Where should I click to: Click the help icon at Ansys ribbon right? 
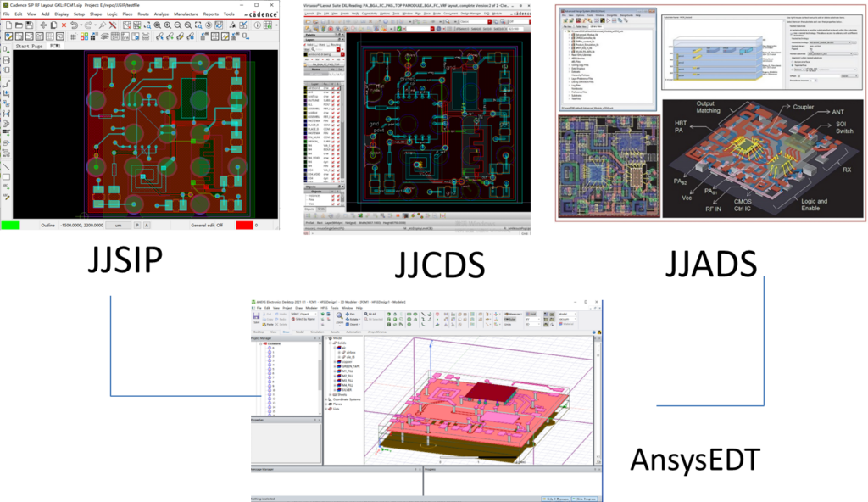pyautogui.click(x=594, y=332)
